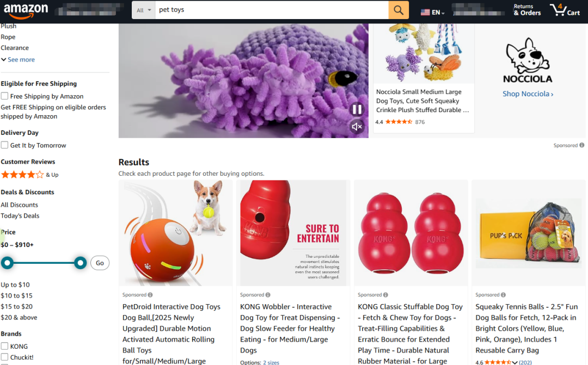
Task: Open the All departments search dropdown
Action: pos(144,10)
